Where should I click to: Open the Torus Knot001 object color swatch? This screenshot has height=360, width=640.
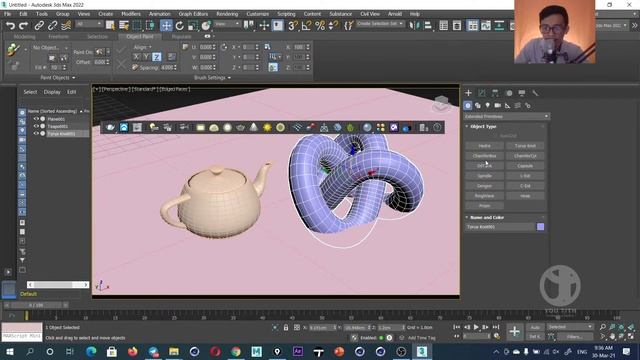540,227
